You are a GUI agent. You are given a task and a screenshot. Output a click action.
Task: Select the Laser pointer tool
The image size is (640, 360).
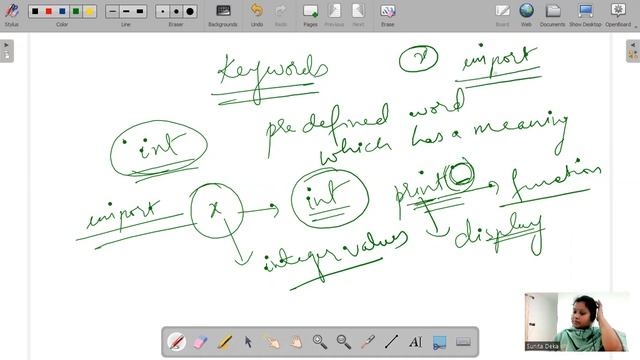tap(368, 342)
